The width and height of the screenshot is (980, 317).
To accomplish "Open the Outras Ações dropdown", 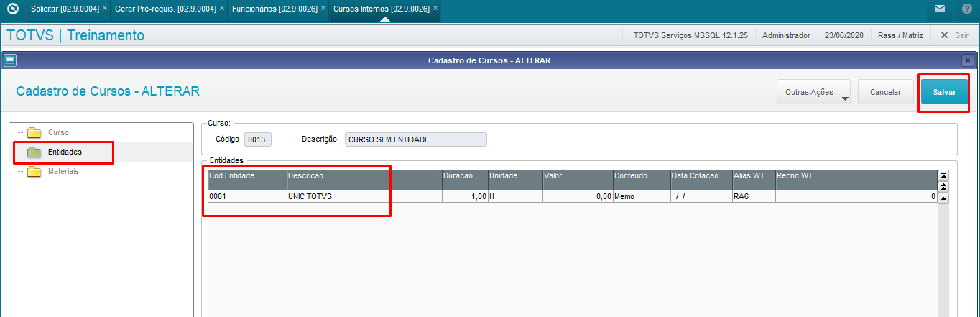I will click(x=813, y=92).
